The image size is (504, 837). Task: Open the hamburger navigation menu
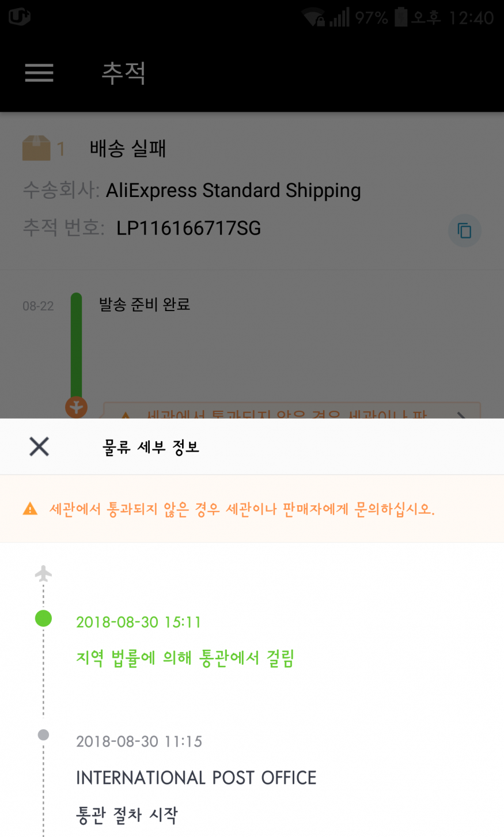pos(39,73)
